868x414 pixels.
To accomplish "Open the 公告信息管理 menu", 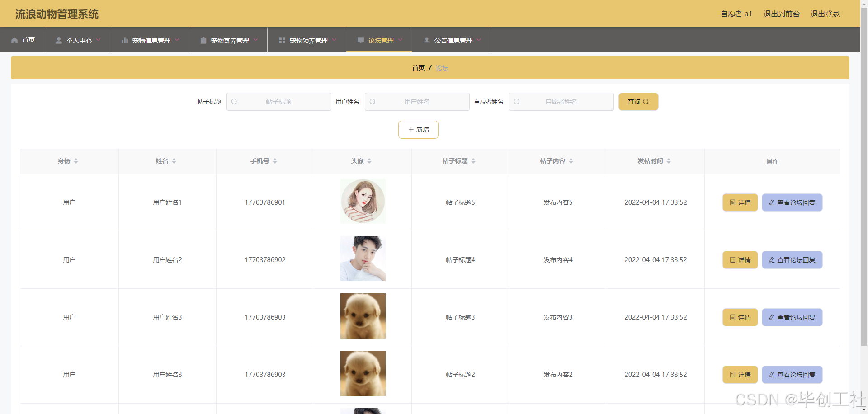I will pos(452,40).
